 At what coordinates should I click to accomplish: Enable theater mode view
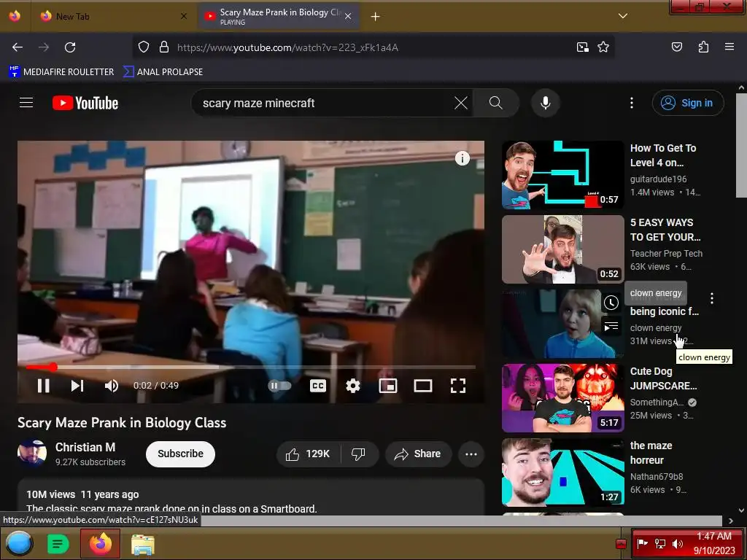[x=423, y=386]
